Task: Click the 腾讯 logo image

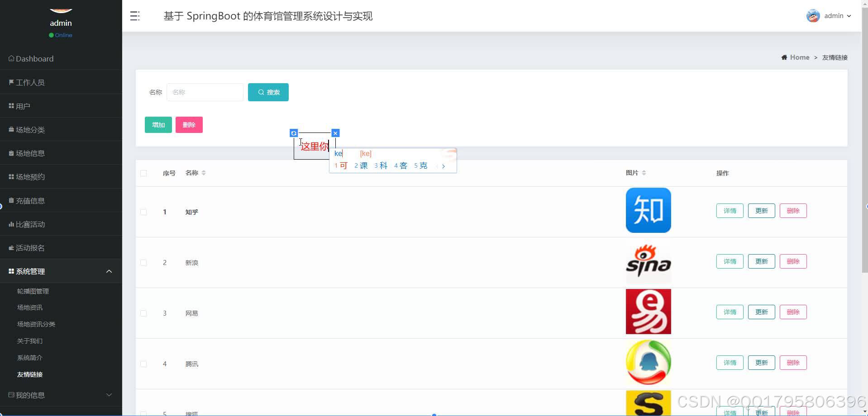Action: tap(648, 362)
